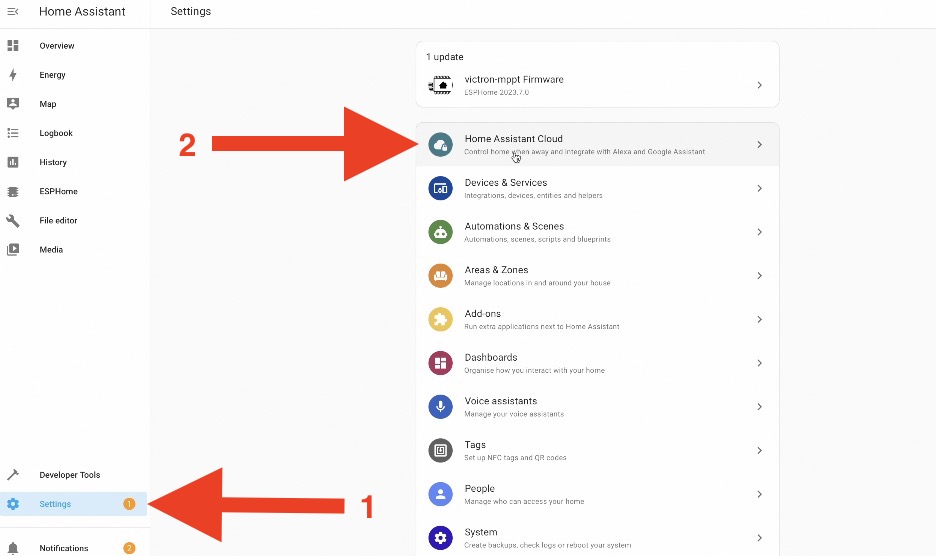The height and width of the screenshot is (556, 936).
Task: Expand Devices & Services chevron arrow
Action: click(x=759, y=188)
